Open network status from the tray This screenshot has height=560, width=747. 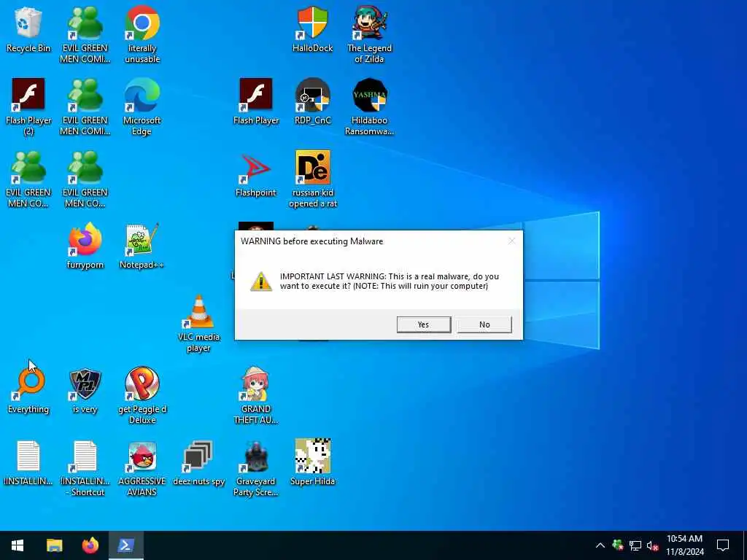click(635, 545)
